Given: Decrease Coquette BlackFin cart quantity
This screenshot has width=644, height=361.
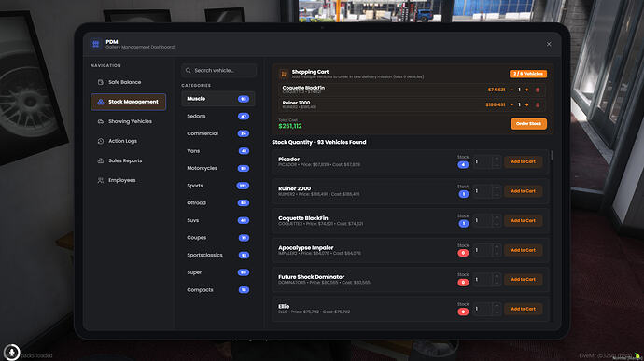Looking at the screenshot, I should [x=511, y=90].
